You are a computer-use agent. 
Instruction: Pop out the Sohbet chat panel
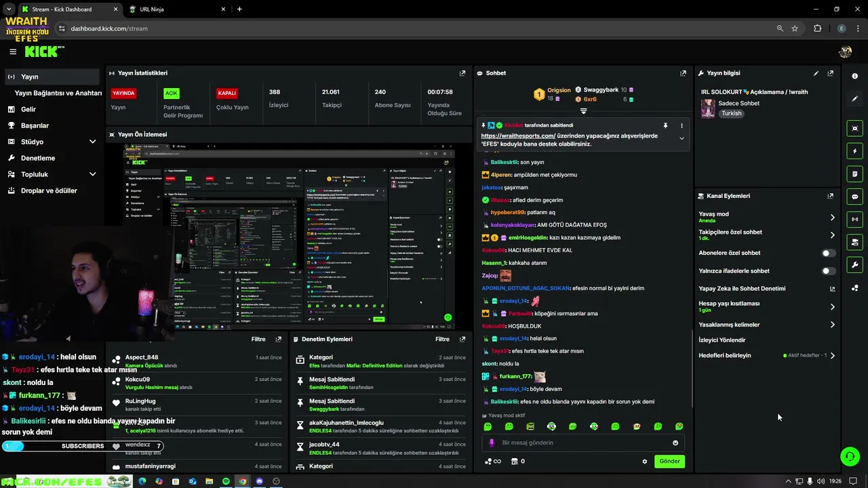683,73
